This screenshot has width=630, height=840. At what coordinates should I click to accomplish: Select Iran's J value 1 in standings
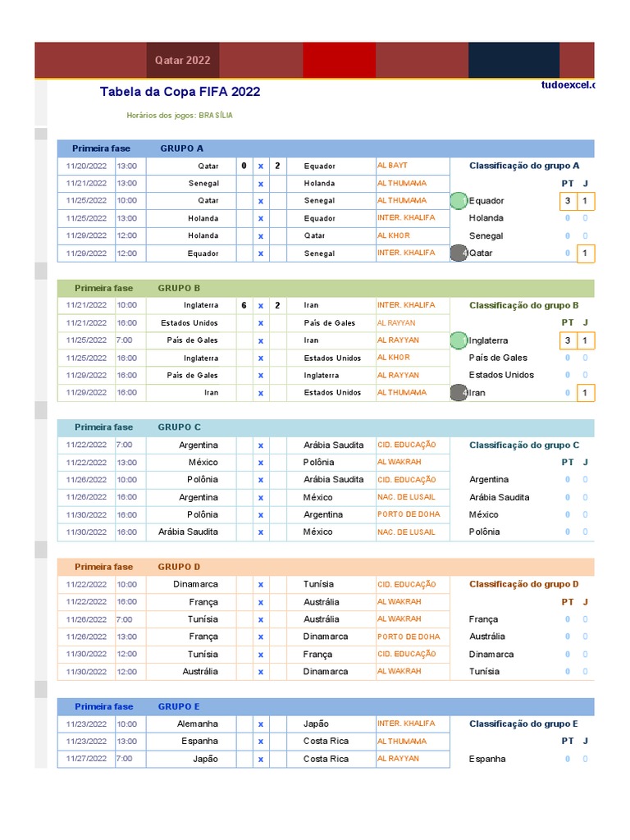point(585,393)
